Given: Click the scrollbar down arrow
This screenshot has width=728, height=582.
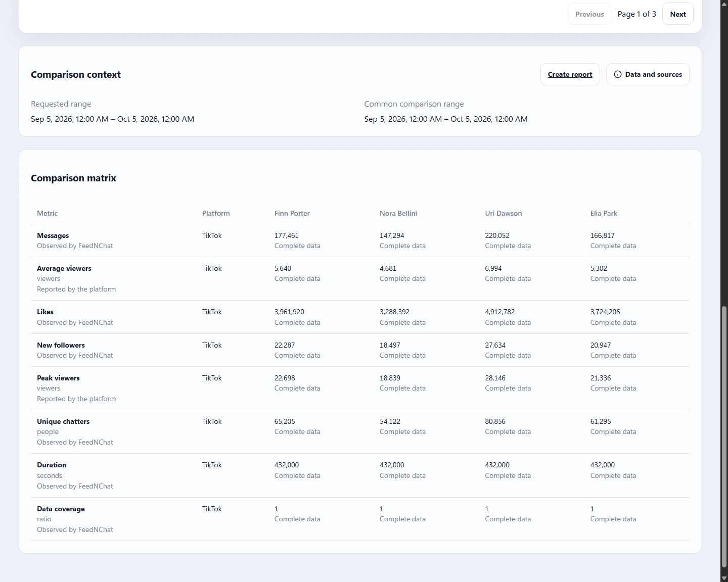Looking at the screenshot, I should [724, 578].
